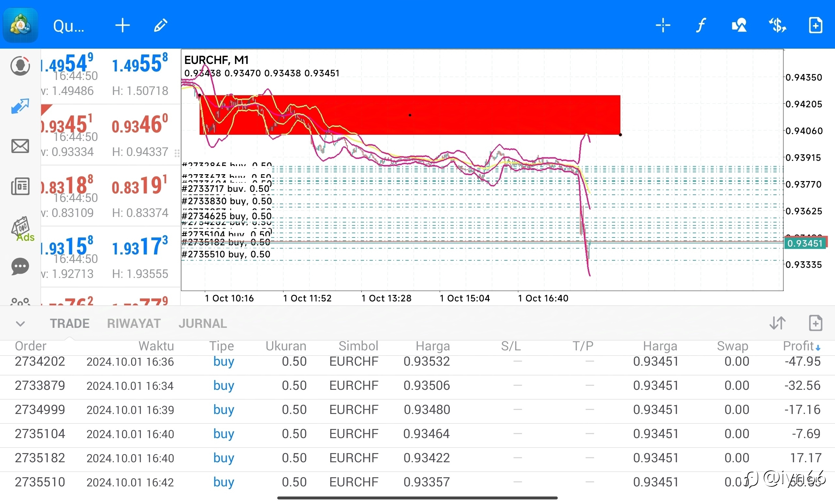The image size is (835, 504).
Task: Open the indicators function icon
Action: pyautogui.click(x=701, y=25)
